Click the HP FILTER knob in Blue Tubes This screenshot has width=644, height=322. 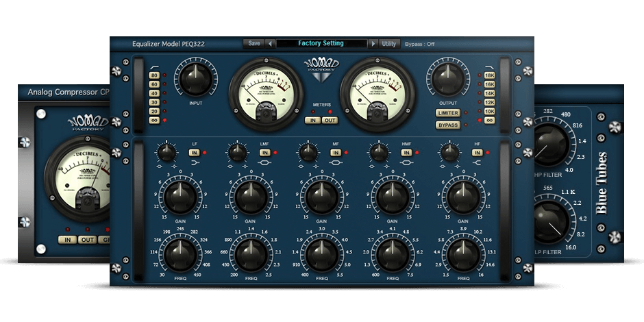552,144
